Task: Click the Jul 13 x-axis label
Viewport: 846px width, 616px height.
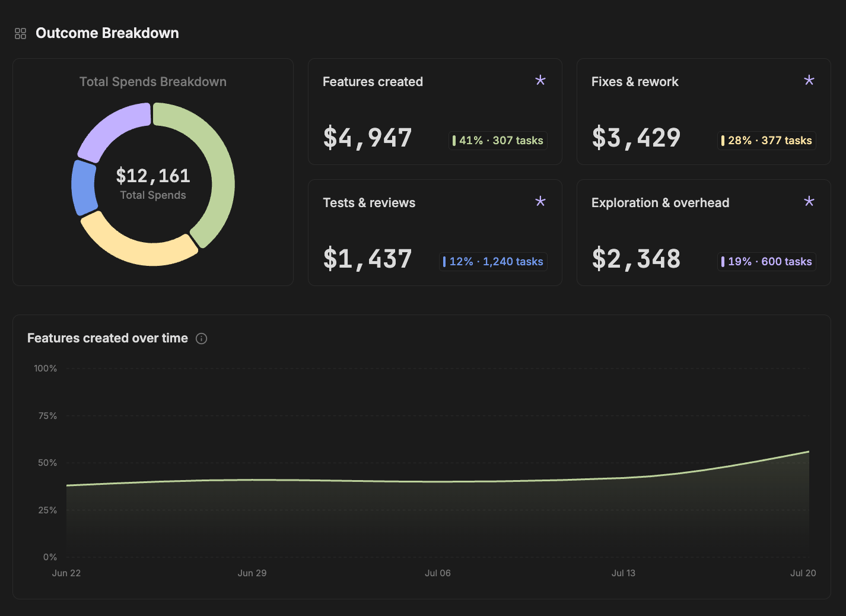Action: coord(624,573)
